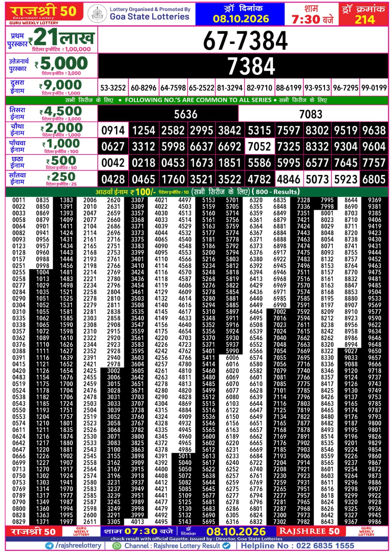The image size is (392, 554).
Task: Click fourth prize number 2995
Action: [x=201, y=130]
